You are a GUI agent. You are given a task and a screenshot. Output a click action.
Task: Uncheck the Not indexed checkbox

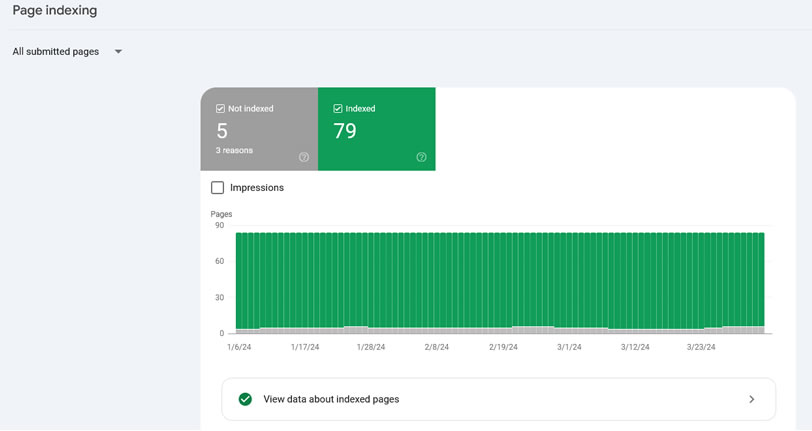point(220,108)
